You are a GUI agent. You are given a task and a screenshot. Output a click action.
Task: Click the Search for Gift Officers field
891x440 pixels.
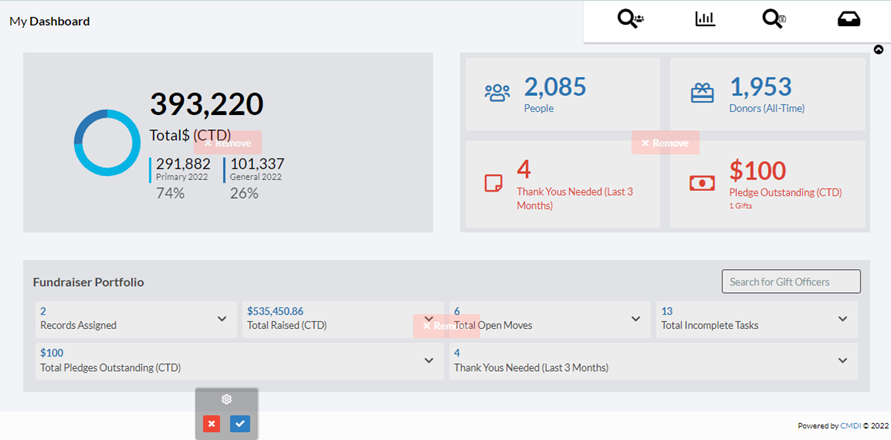pos(790,282)
